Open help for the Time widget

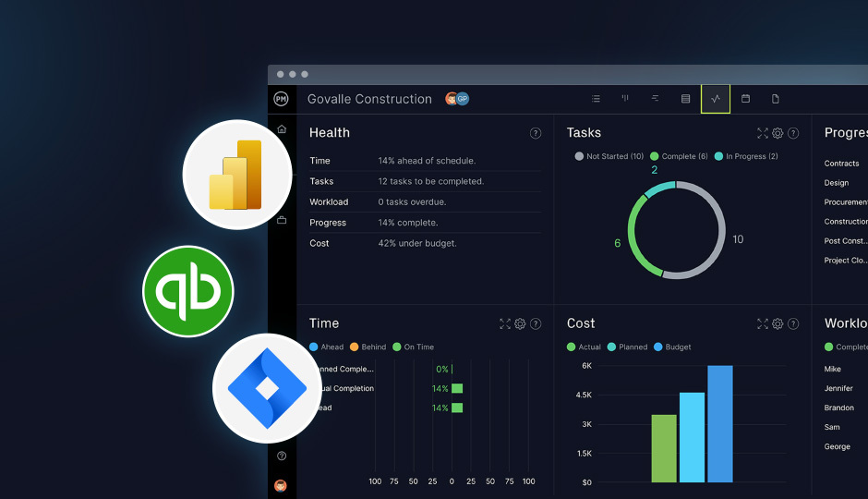coord(536,324)
